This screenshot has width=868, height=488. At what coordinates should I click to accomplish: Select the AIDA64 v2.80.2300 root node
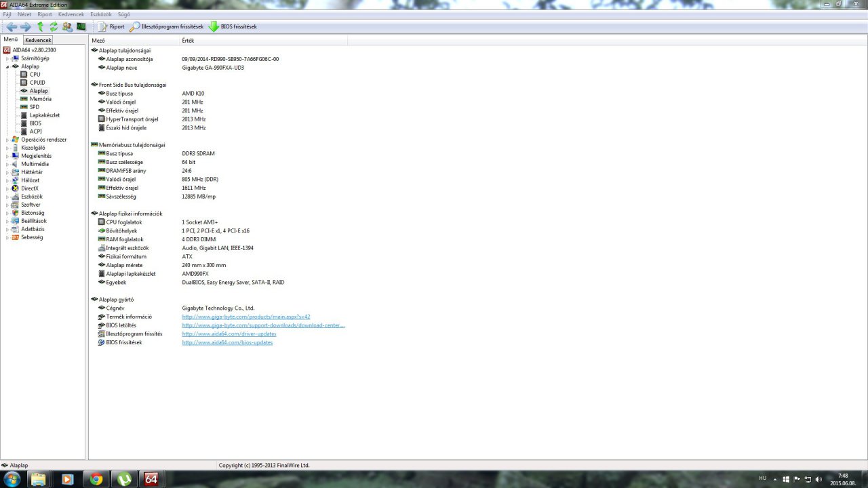[x=34, y=50]
